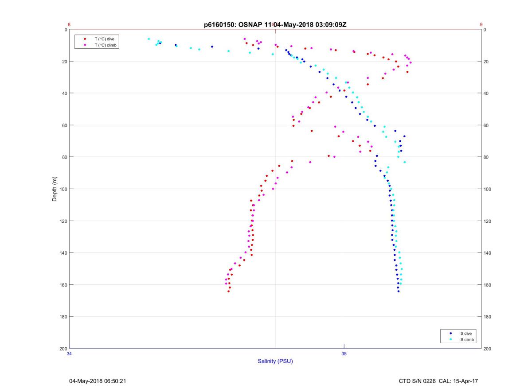This screenshot has width=532, height=392.
Task: Click depth tick '120' on the left axis
Action: [x=63, y=221]
